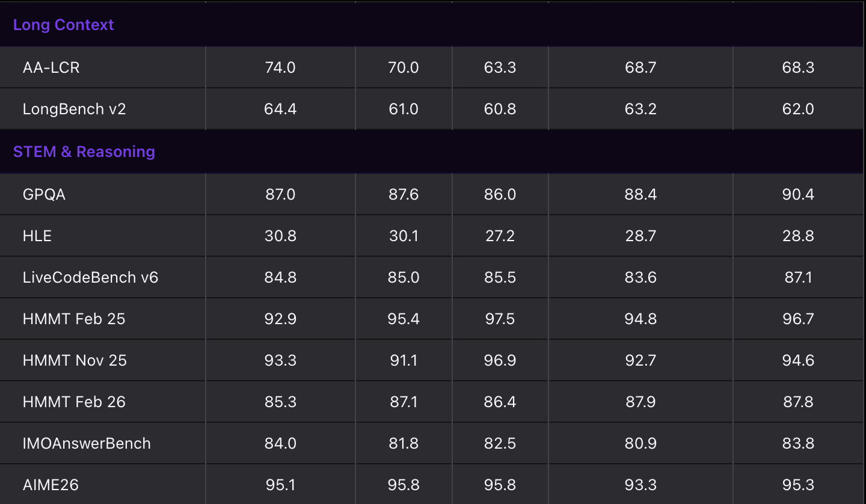
Task: Click the 64.4 LongBench v2 score
Action: [x=280, y=109]
